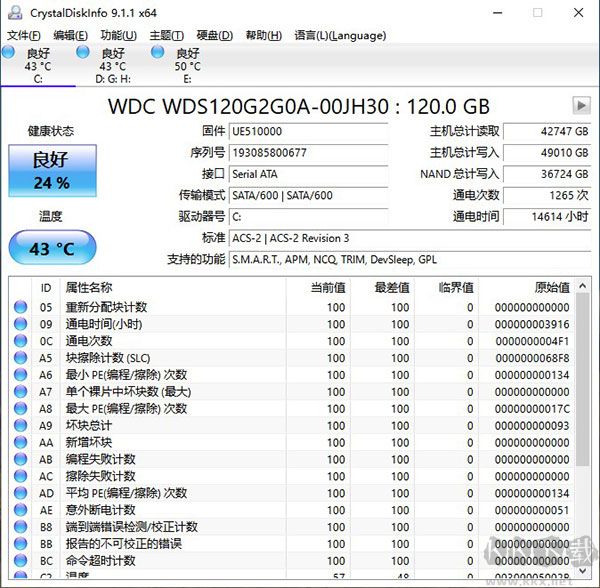600x588 pixels.
Task: Click the blue status dot for attribute AE
Action: pos(20,510)
